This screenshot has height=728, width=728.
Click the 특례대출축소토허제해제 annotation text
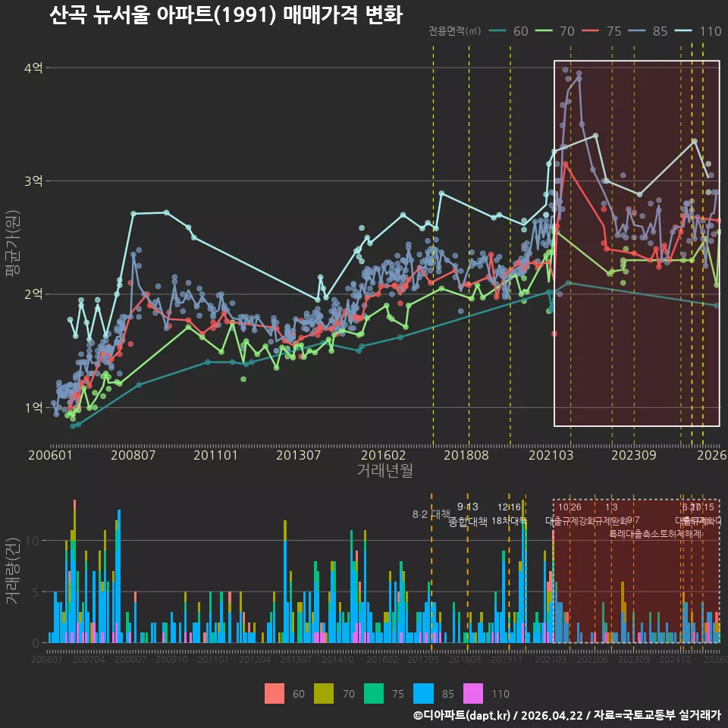(655, 534)
